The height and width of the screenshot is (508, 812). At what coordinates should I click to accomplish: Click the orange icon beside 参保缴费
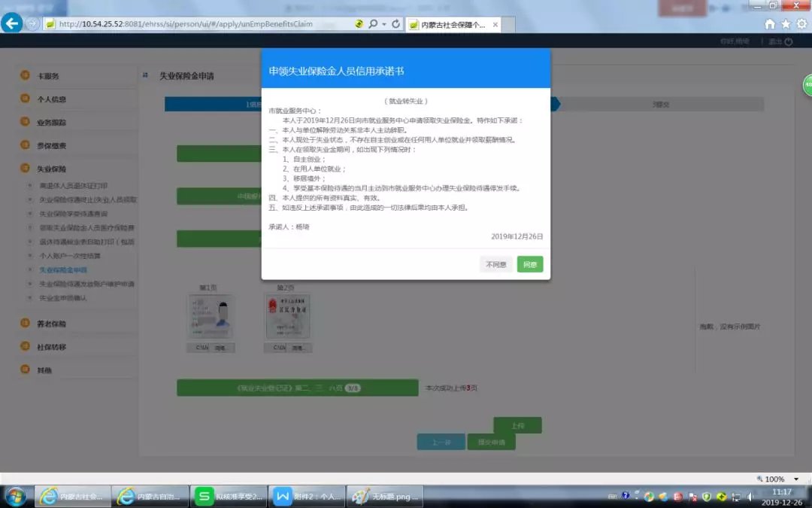point(25,145)
